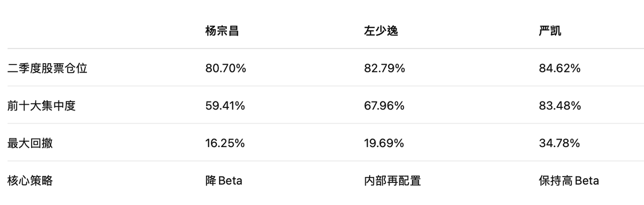Image resolution: width=644 pixels, height=205 pixels.
Task: Select the 核心策略 row label
Action: coord(30,180)
